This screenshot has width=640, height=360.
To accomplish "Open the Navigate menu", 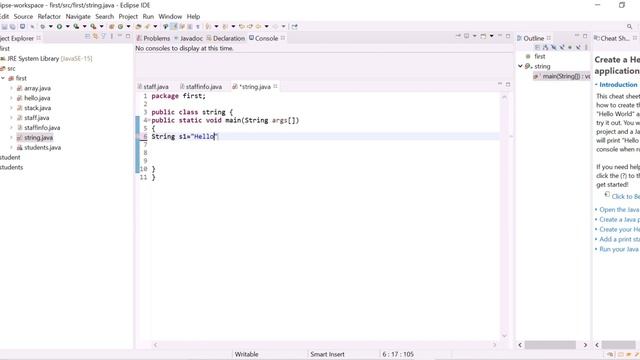I will pyautogui.click(x=78, y=16).
